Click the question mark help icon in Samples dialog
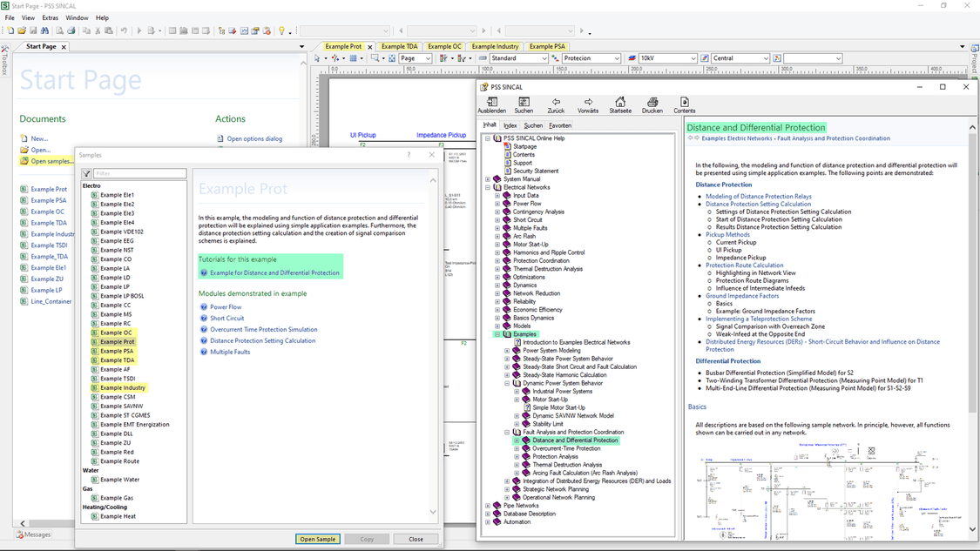The image size is (980, 551). 409,155
